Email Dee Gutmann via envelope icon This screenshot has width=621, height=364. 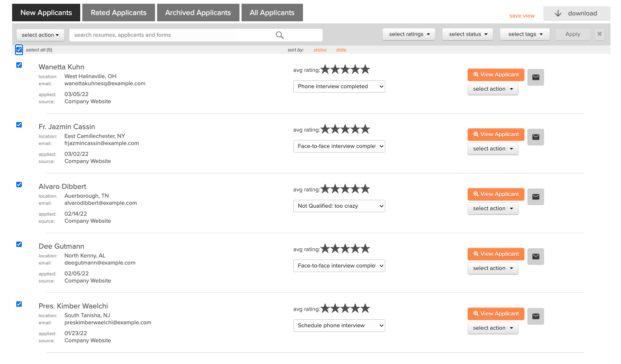point(536,257)
